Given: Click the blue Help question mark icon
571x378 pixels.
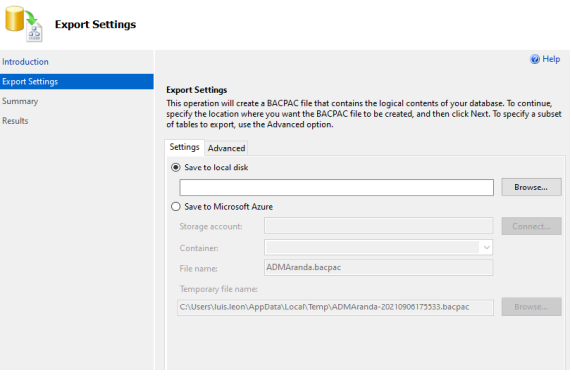Looking at the screenshot, I should 535,59.
